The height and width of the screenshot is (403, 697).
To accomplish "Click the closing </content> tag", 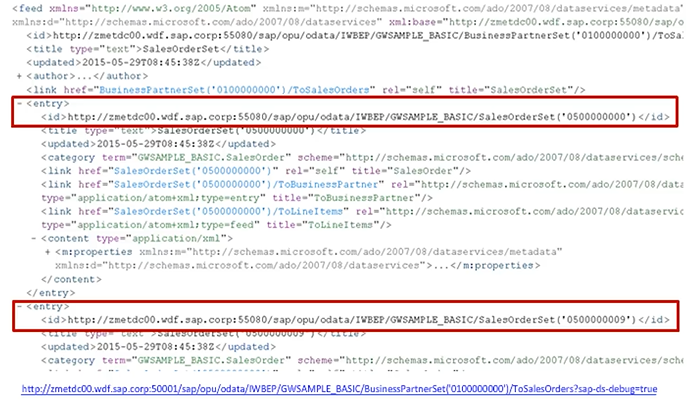I will click(x=71, y=279).
